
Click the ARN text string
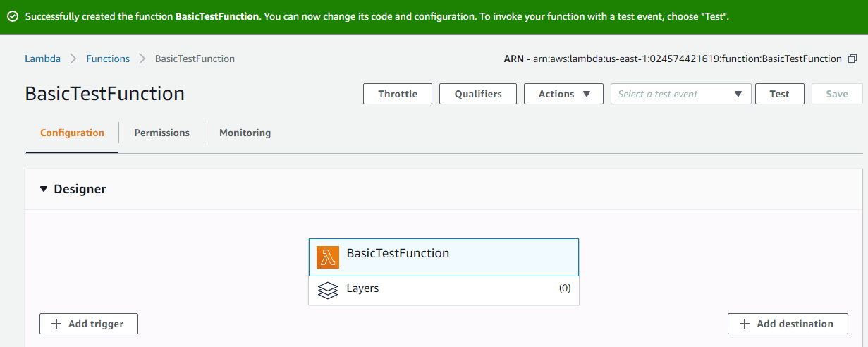pyautogui.click(x=673, y=59)
